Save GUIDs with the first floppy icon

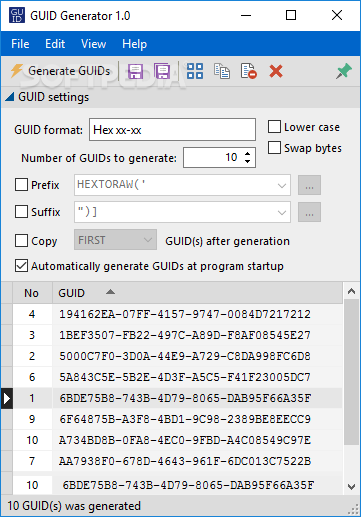135,71
